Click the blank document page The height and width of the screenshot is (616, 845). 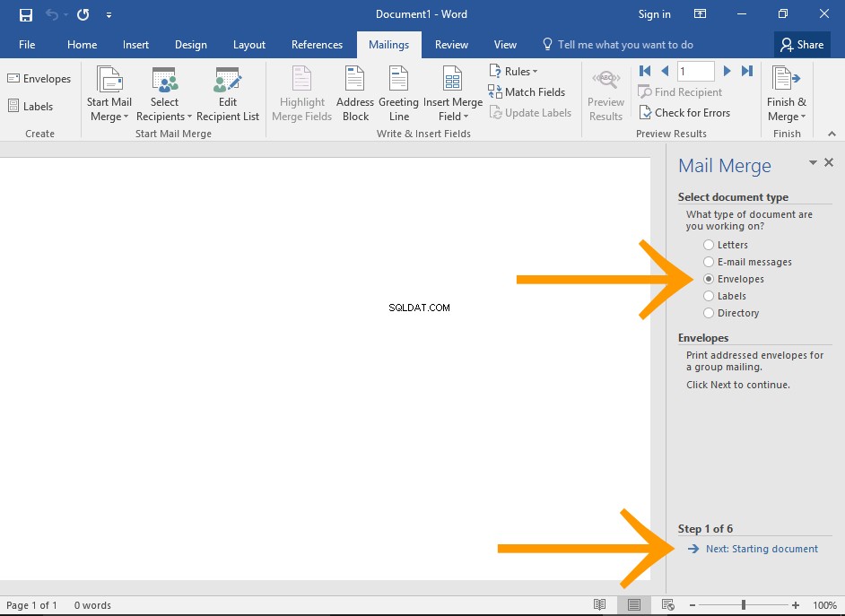tap(325, 369)
